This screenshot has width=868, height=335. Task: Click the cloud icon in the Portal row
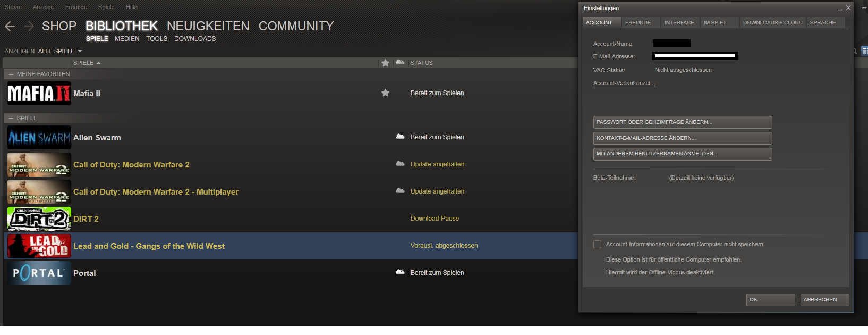[x=400, y=273]
